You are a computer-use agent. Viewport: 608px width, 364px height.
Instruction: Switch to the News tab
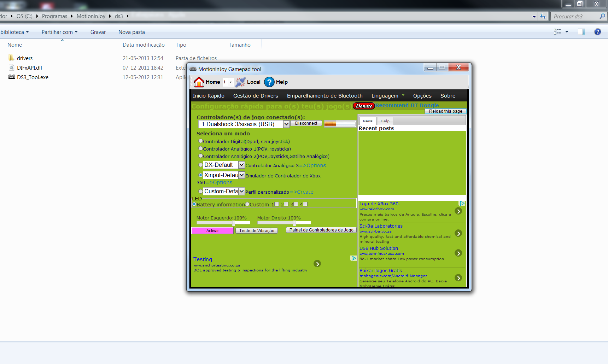point(368,121)
